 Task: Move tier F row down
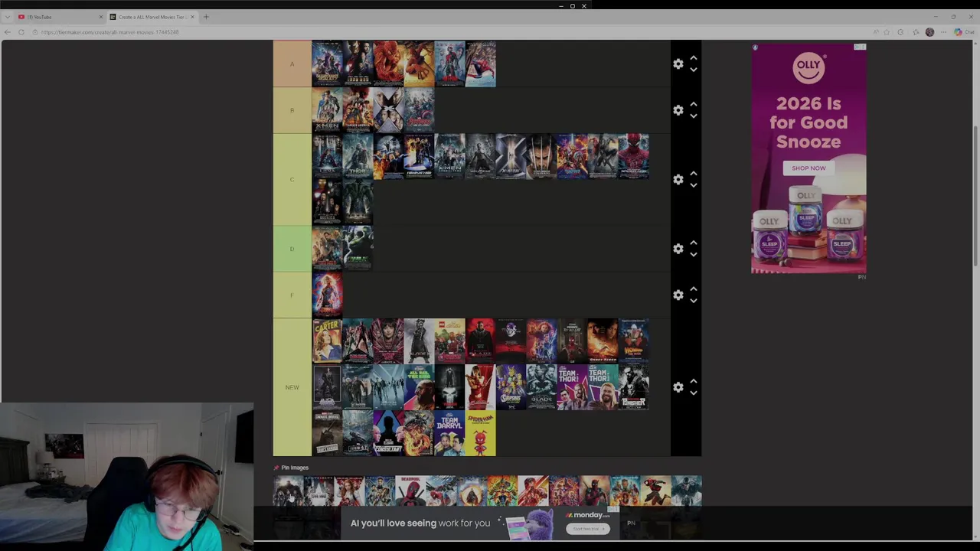pos(694,301)
